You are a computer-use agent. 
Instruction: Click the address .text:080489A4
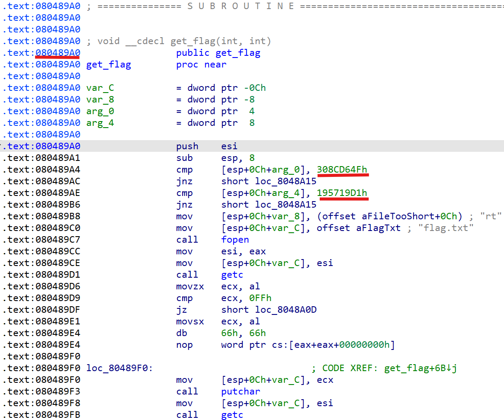point(41,170)
